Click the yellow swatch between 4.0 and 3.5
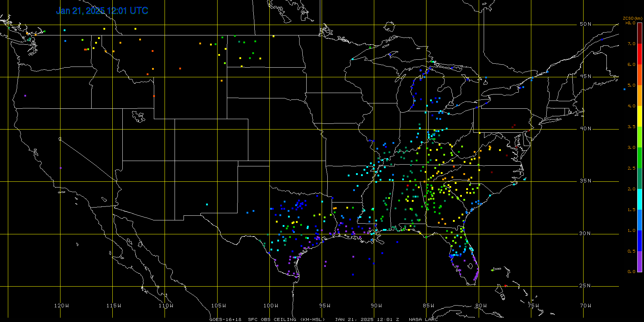 [640, 116]
